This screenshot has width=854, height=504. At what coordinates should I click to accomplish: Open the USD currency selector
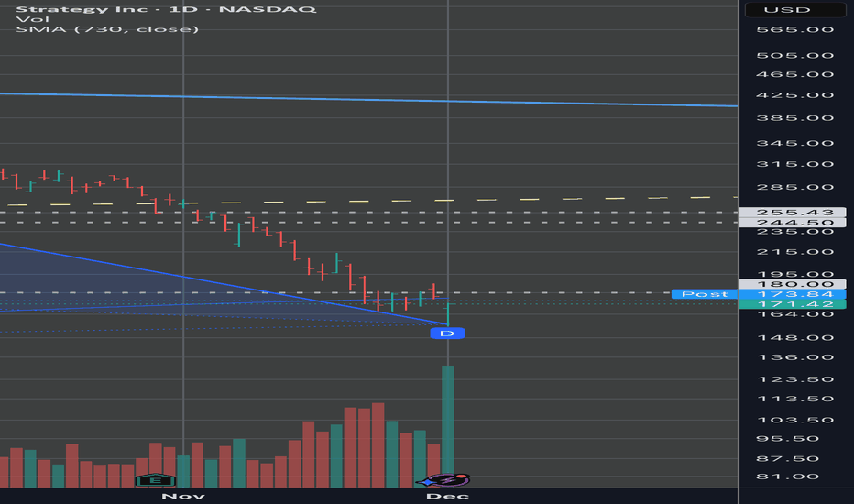click(x=794, y=10)
